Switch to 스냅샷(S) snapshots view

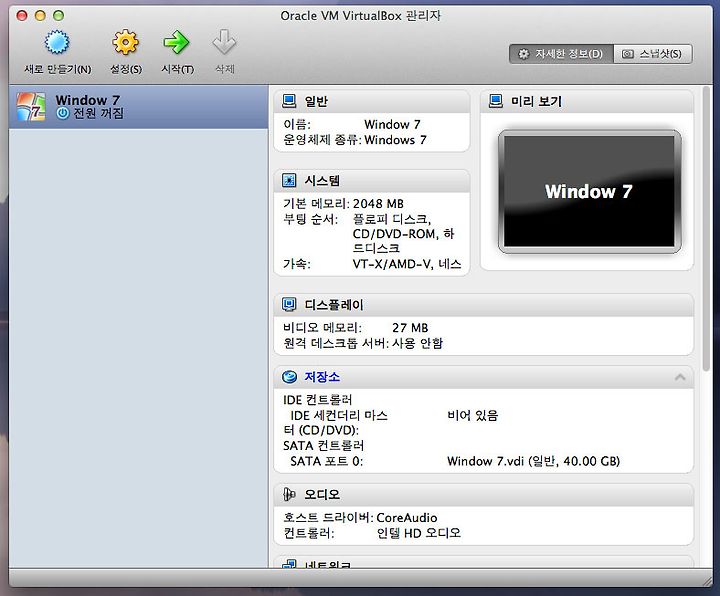(652, 54)
